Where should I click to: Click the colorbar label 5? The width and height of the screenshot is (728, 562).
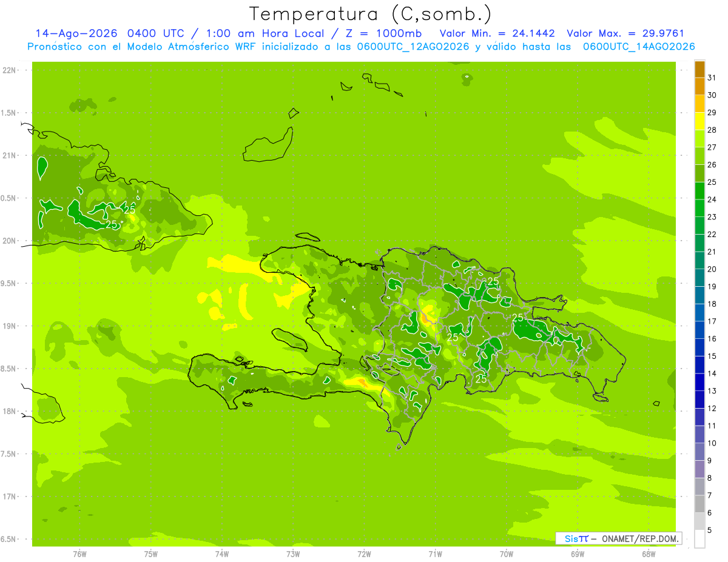[x=710, y=530]
